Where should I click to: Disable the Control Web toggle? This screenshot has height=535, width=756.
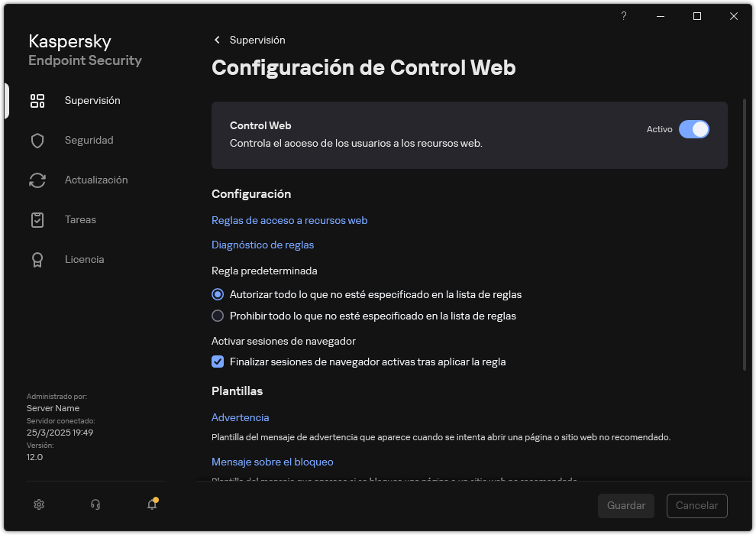coord(695,129)
